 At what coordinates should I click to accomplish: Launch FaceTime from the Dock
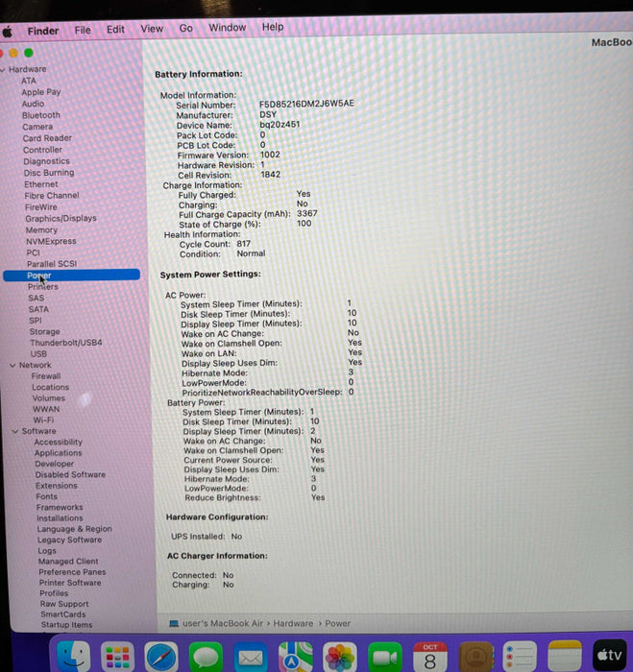(384, 657)
